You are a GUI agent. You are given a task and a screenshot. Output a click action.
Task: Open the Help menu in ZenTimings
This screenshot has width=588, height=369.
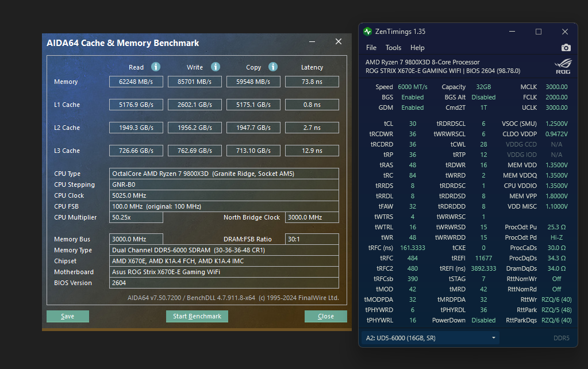(x=417, y=48)
